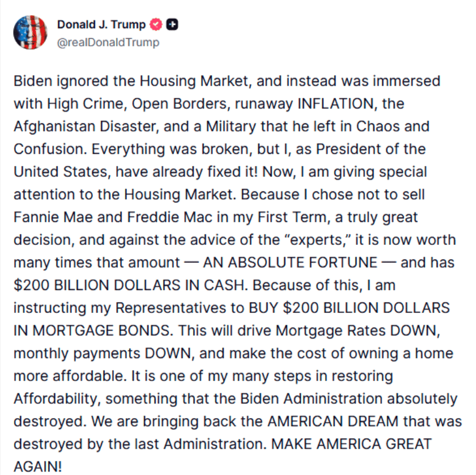Click the black plus badge icon

pos(173,25)
